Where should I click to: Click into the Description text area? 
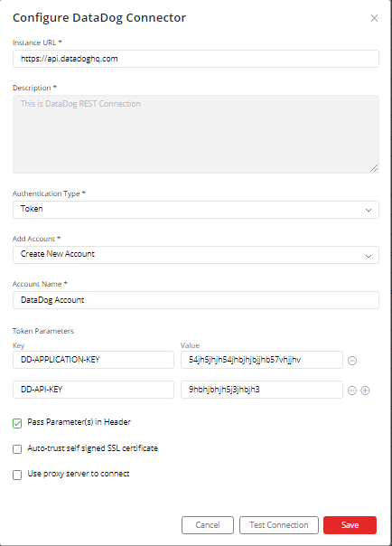(196, 134)
